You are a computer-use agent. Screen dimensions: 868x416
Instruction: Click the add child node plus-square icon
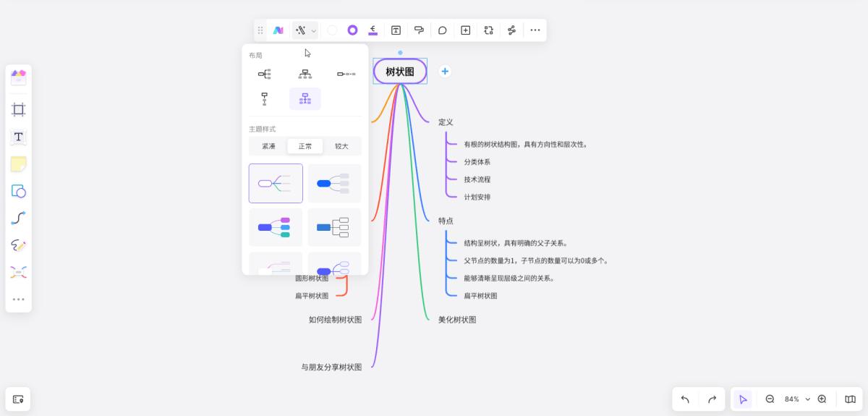[x=465, y=30]
